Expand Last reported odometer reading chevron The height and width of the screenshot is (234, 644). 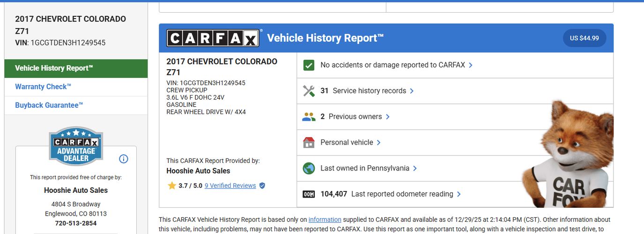pyautogui.click(x=459, y=194)
